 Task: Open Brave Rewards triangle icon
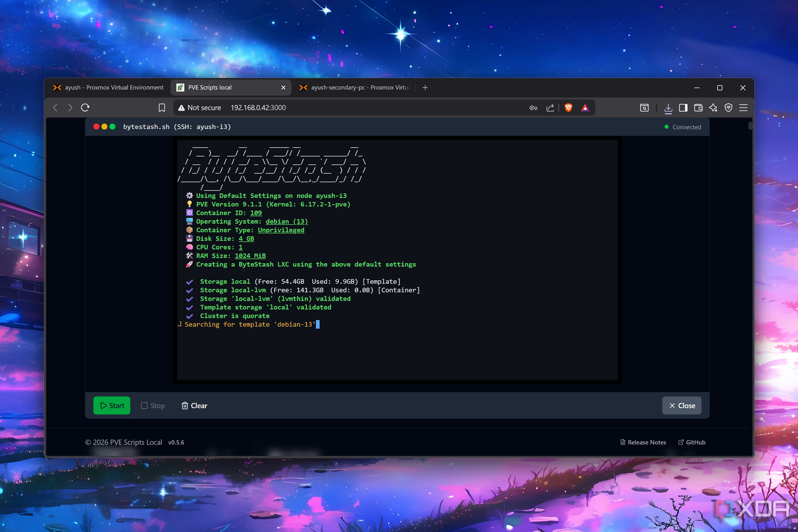coord(585,108)
